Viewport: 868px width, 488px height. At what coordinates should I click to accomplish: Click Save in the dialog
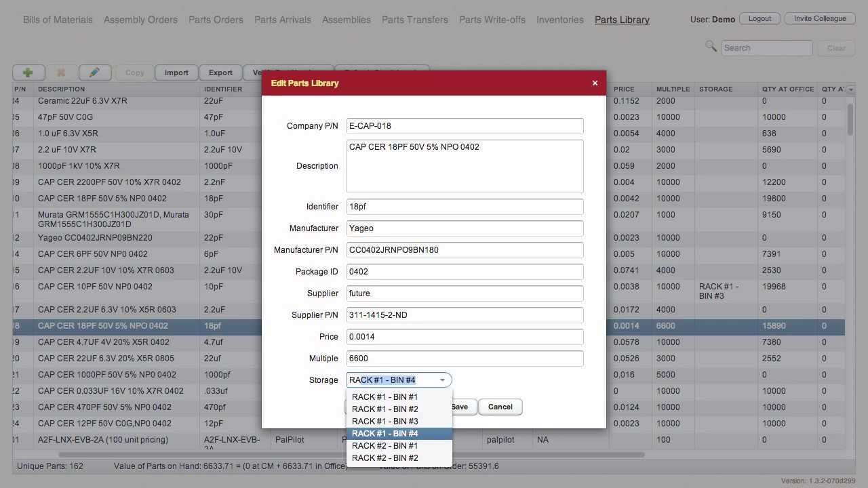[x=460, y=407]
